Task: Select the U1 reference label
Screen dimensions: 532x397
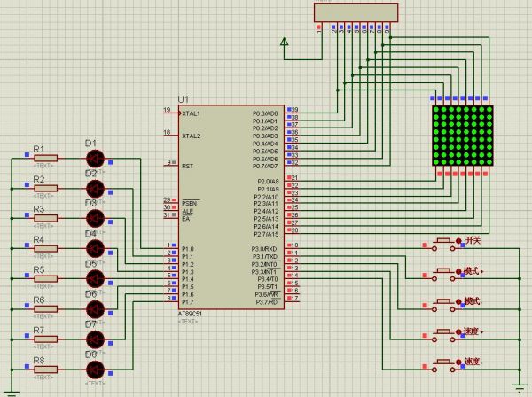Action: 184,98
